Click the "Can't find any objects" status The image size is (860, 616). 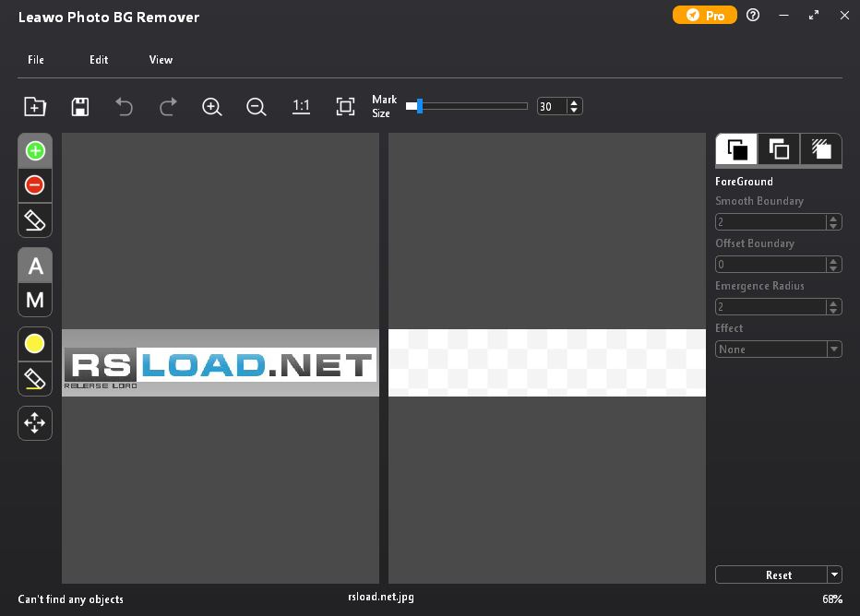coord(71,599)
